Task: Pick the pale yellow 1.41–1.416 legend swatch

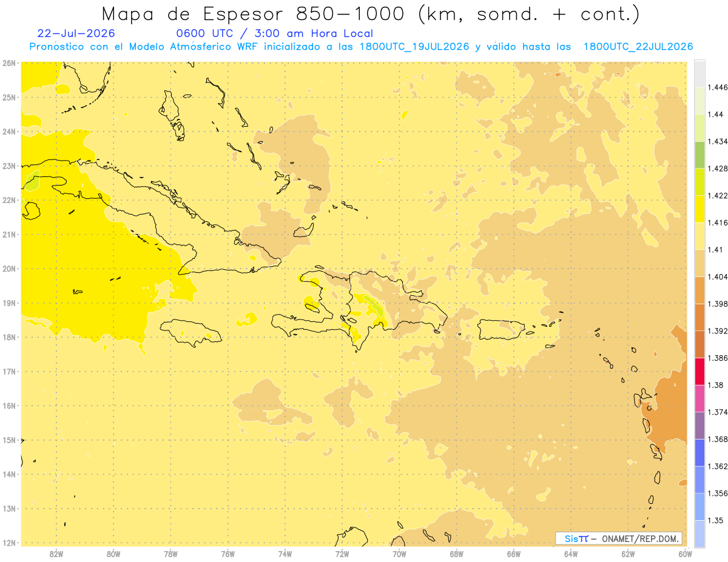Action: pyautogui.click(x=699, y=236)
